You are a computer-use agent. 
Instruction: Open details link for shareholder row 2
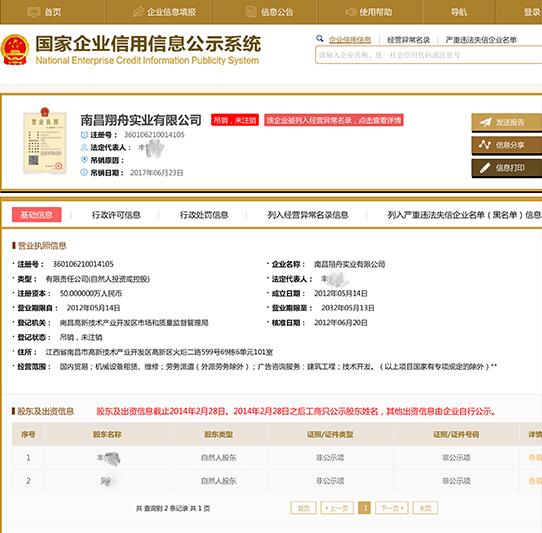[535, 481]
